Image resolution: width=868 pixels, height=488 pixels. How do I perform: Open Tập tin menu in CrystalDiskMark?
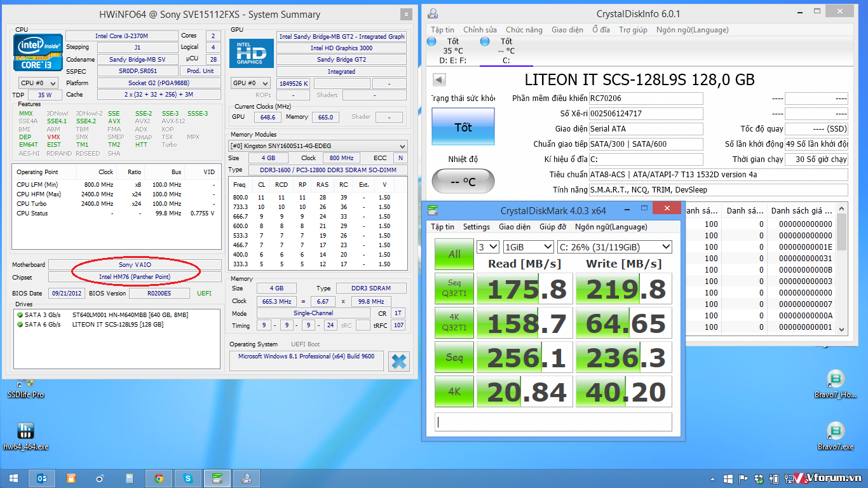click(x=443, y=227)
